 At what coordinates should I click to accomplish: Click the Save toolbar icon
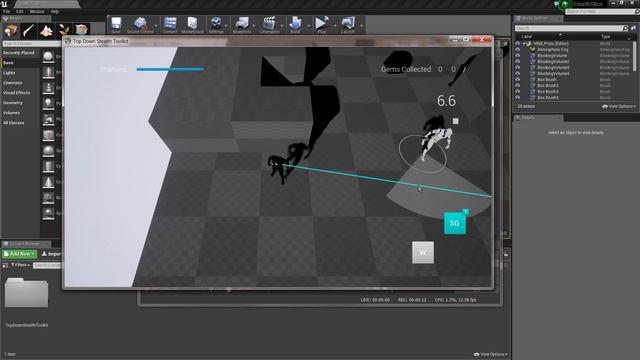tap(116, 24)
